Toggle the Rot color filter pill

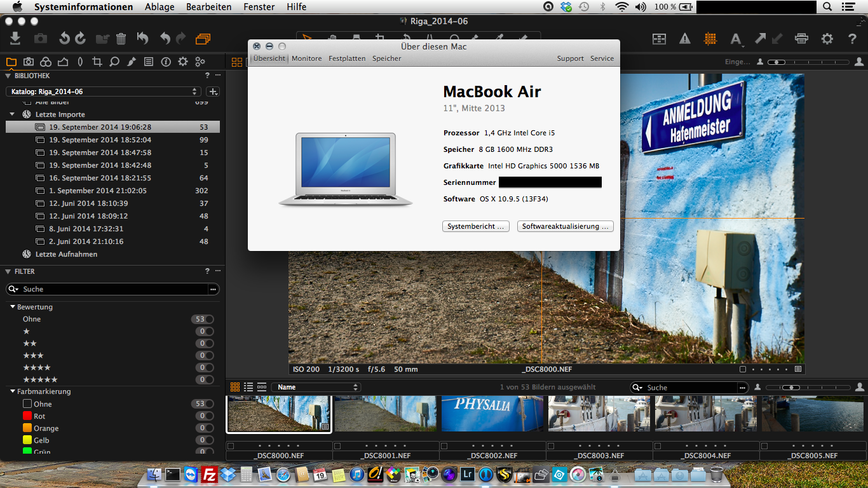click(x=204, y=416)
